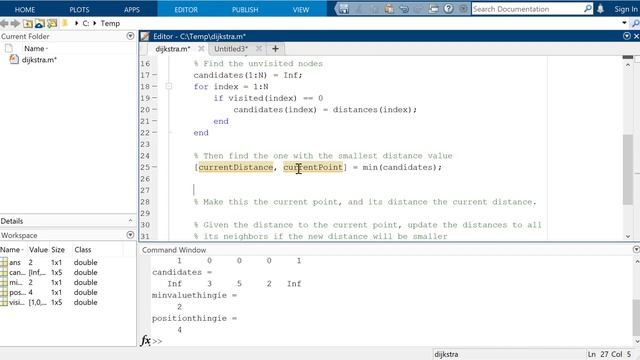Open Editor panel actions menu
640x360 pixels.
click(627, 36)
